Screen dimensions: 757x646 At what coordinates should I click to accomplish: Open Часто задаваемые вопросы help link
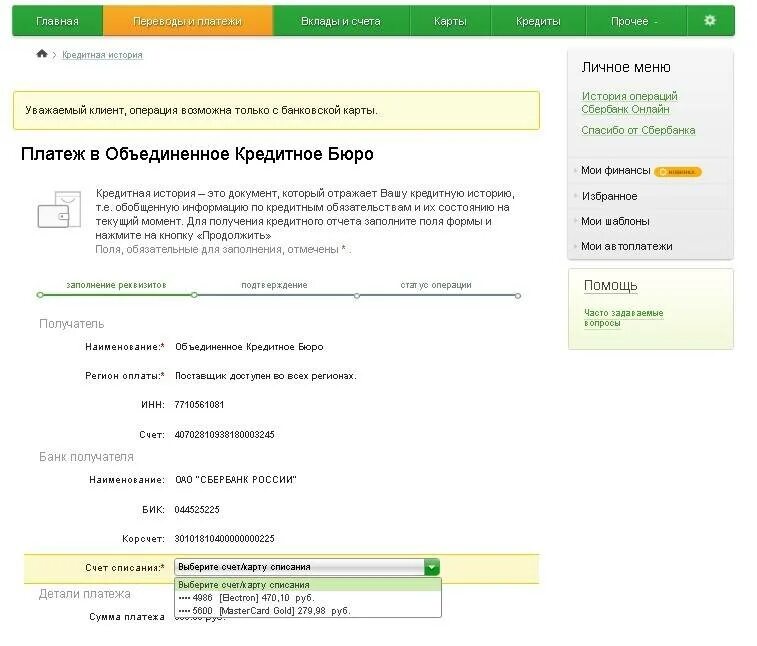(x=623, y=318)
